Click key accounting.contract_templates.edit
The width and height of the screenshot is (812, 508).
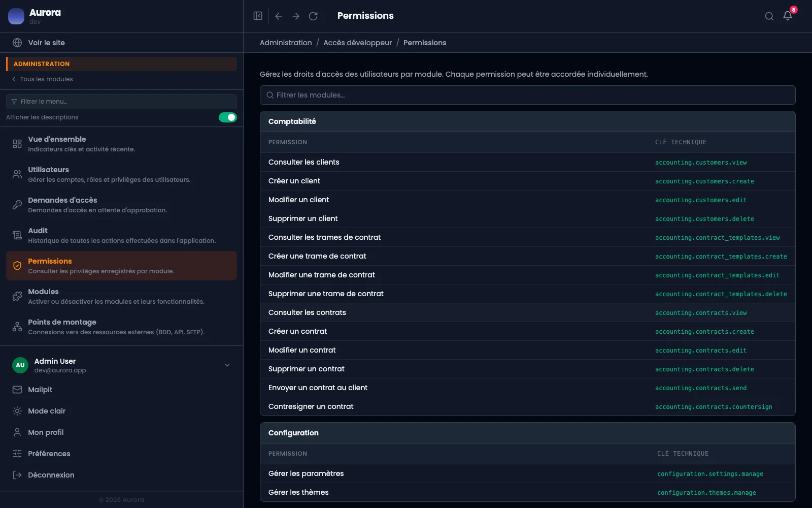coord(717,275)
